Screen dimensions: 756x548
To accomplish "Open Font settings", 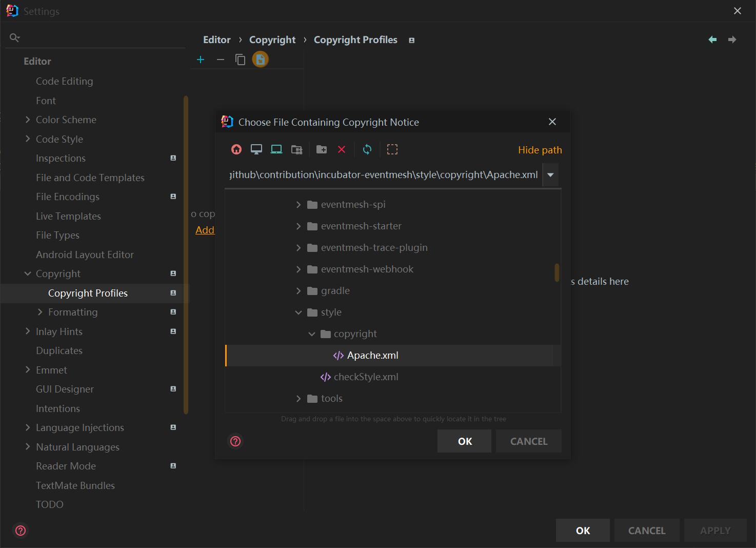I will 46,101.
